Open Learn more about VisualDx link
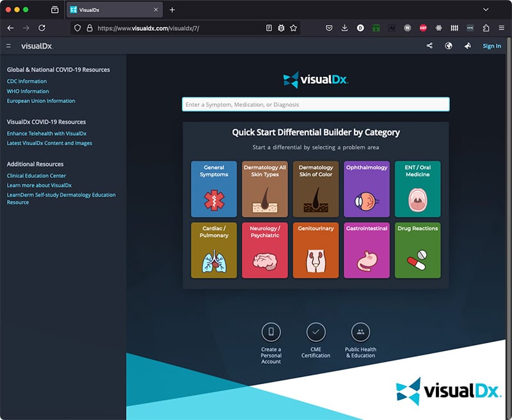The image size is (512, 420). point(39,185)
